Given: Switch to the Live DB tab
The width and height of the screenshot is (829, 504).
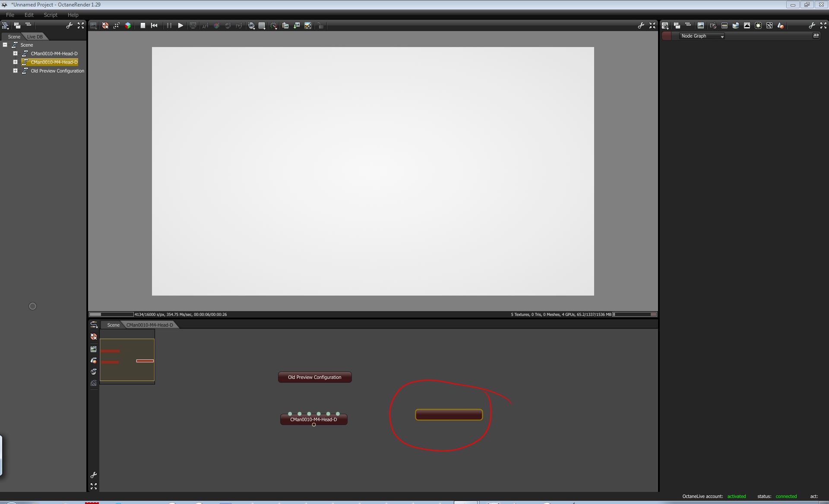Looking at the screenshot, I should pyautogui.click(x=35, y=37).
